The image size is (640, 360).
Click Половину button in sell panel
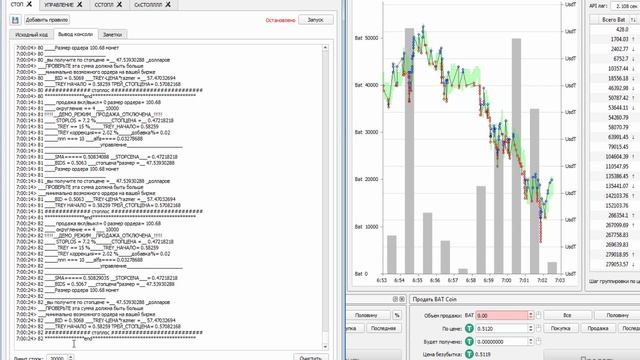click(617, 315)
